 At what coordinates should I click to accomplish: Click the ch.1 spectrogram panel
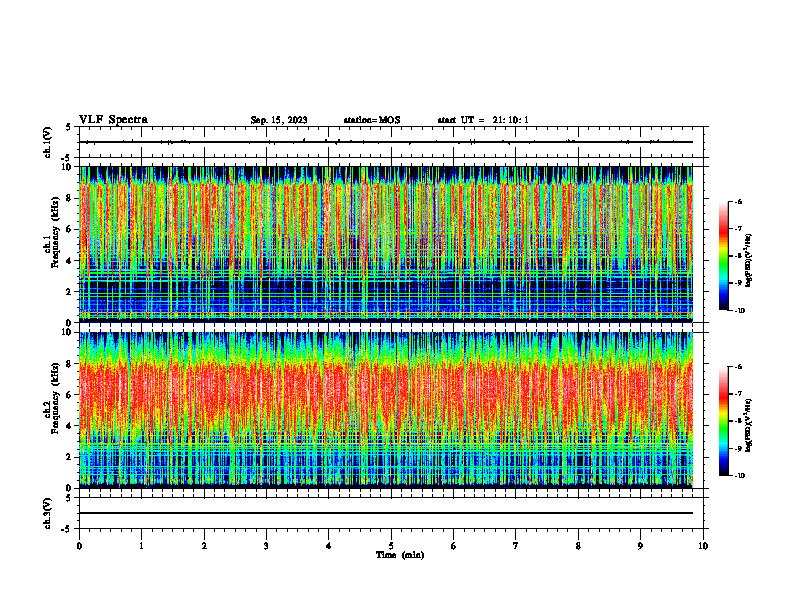[x=386, y=244]
